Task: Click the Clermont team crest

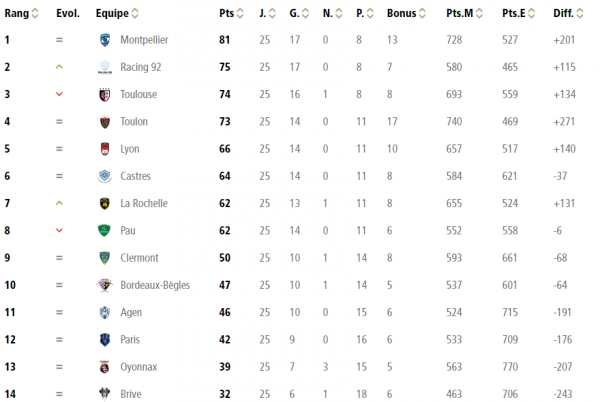Action: tap(104, 258)
